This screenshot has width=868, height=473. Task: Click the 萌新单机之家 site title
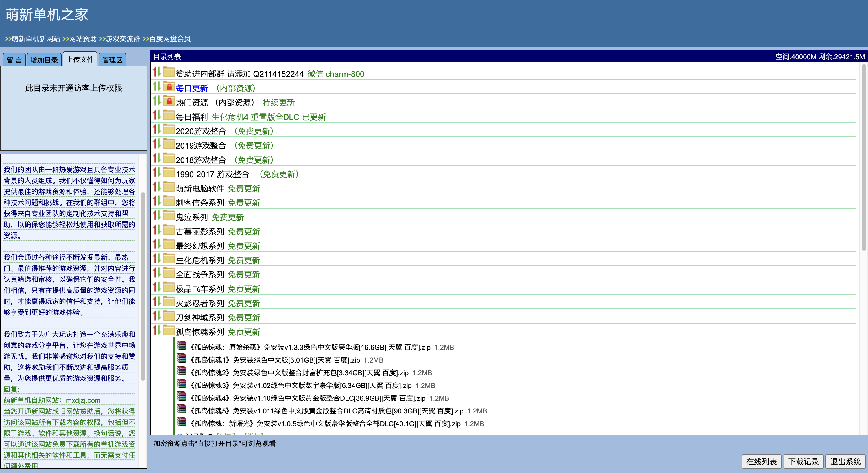point(47,15)
